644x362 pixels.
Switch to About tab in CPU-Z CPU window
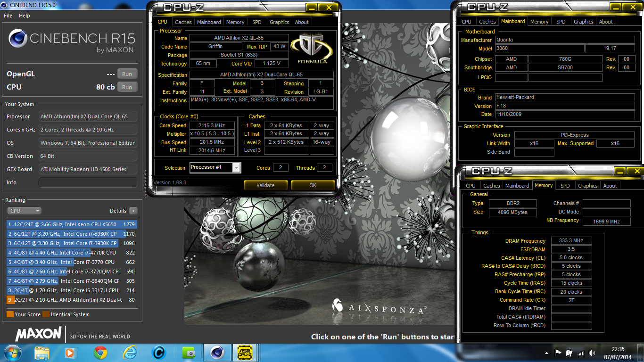click(x=302, y=22)
